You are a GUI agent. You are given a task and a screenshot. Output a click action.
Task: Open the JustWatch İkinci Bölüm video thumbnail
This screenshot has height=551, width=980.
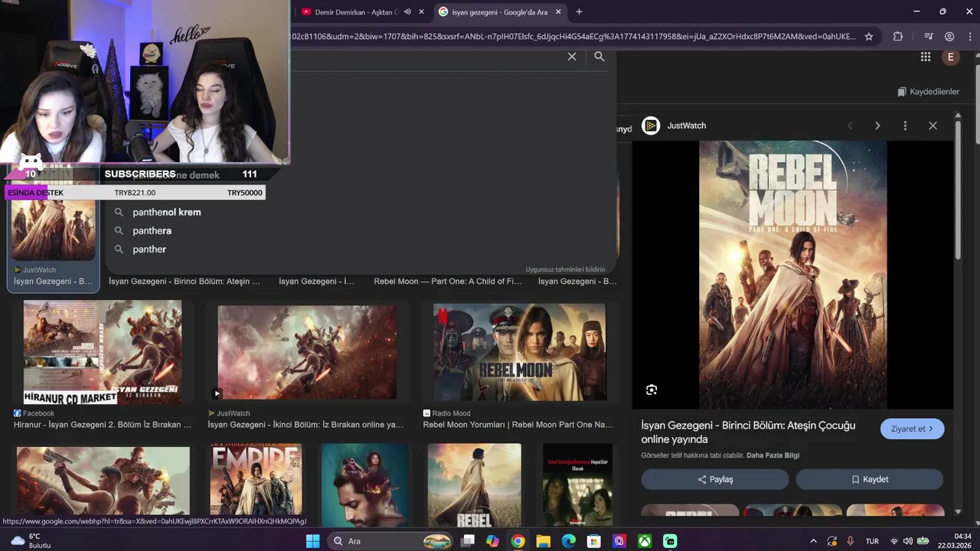pyautogui.click(x=307, y=351)
